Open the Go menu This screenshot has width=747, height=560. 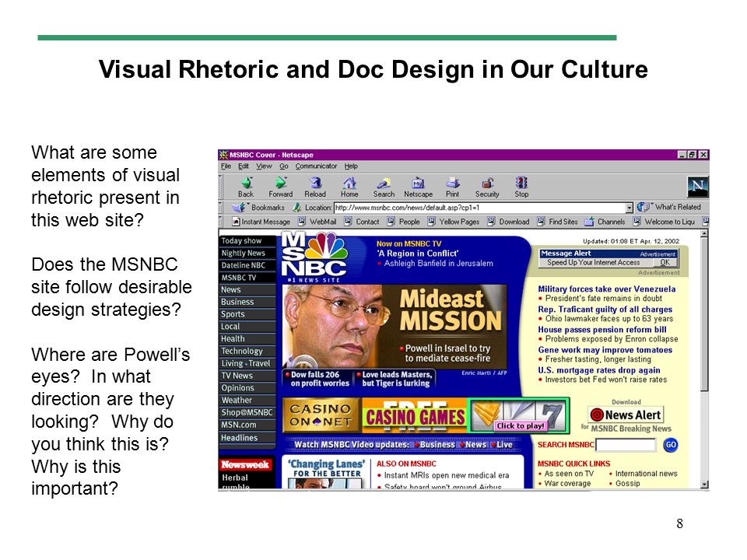pos(284,166)
